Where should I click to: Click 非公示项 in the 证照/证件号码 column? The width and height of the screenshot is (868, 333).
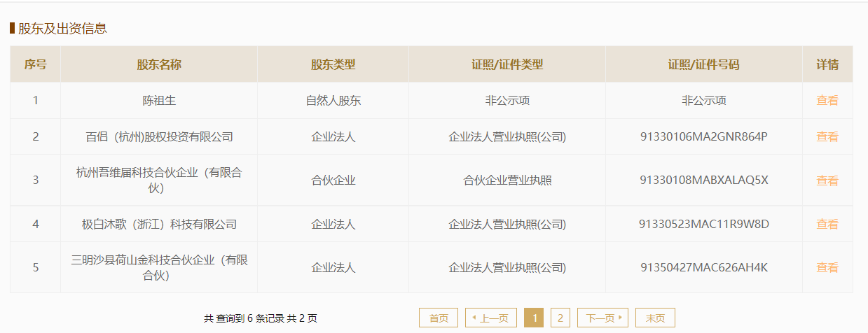coord(704,100)
